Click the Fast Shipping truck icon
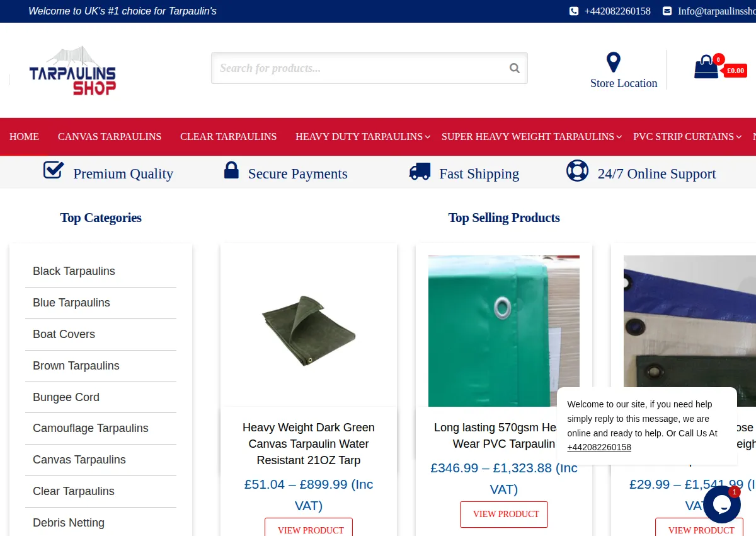The image size is (756, 536). 420,171
